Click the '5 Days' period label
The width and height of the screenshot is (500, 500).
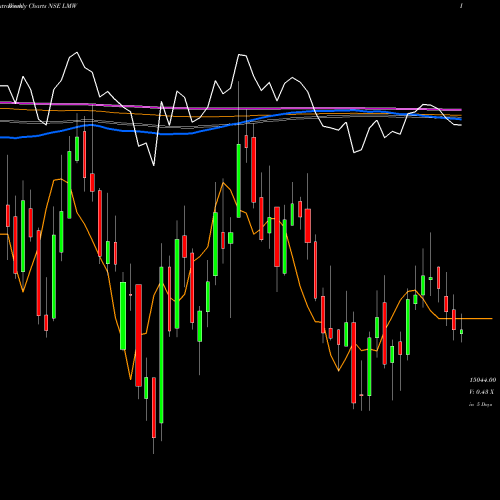point(484,404)
